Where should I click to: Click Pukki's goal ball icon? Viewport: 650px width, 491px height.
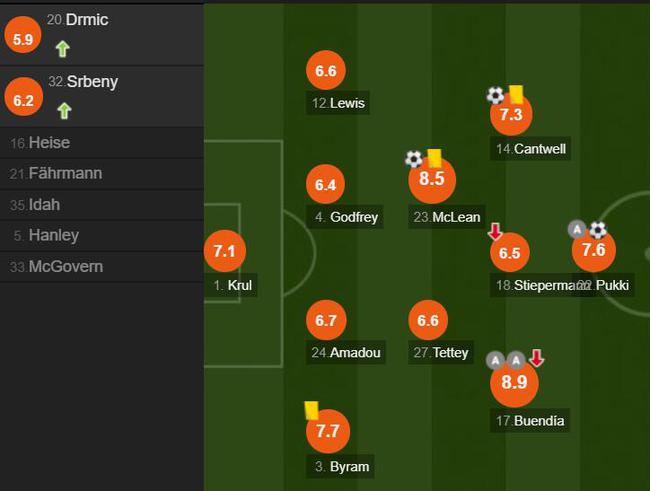[x=598, y=230]
